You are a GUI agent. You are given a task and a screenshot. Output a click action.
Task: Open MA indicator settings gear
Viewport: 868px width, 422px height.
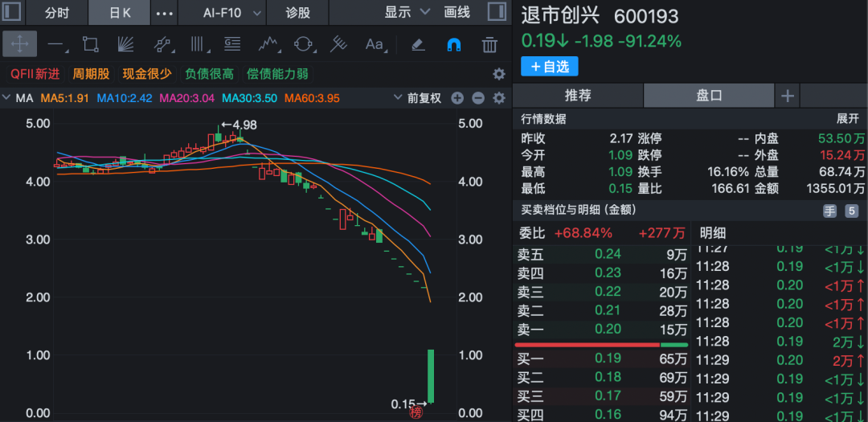(x=499, y=99)
